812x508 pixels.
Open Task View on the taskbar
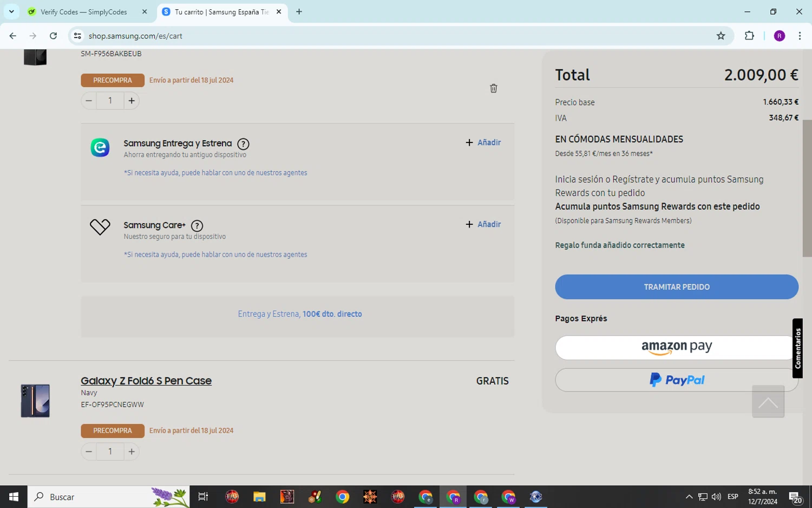tap(204, 497)
